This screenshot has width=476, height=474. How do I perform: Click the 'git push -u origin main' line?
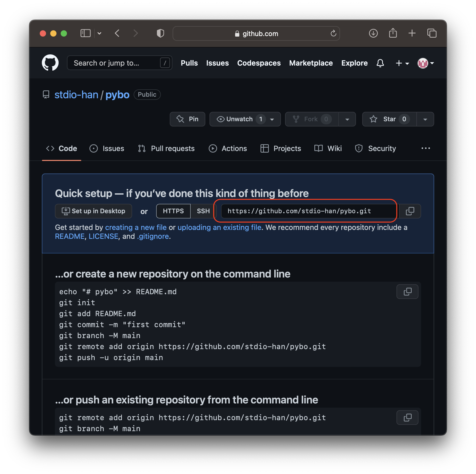(111, 357)
